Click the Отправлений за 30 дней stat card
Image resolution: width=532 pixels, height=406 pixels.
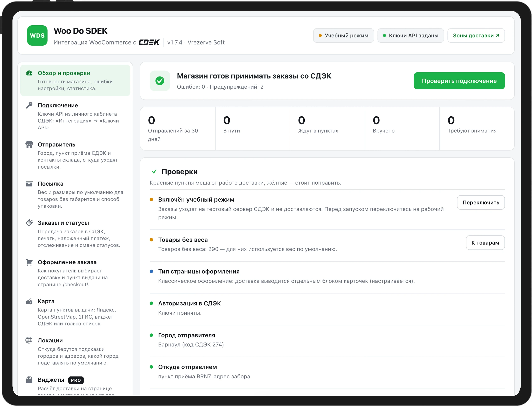[x=178, y=129]
